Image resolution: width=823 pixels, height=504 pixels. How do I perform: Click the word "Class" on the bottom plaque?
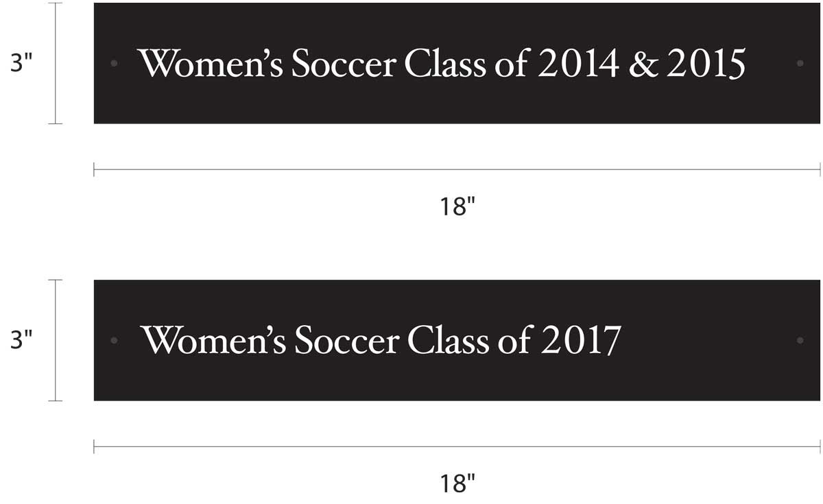[x=448, y=341]
